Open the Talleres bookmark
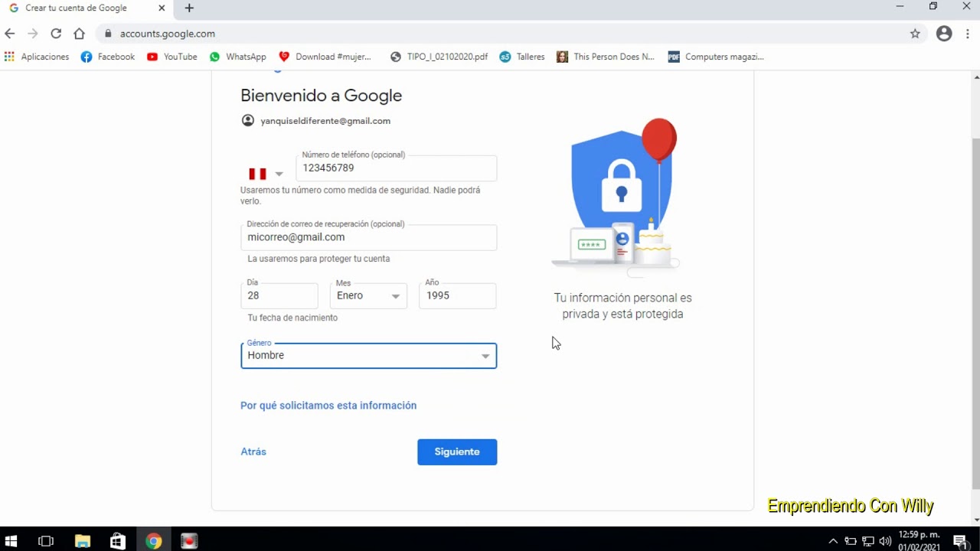 click(x=522, y=57)
